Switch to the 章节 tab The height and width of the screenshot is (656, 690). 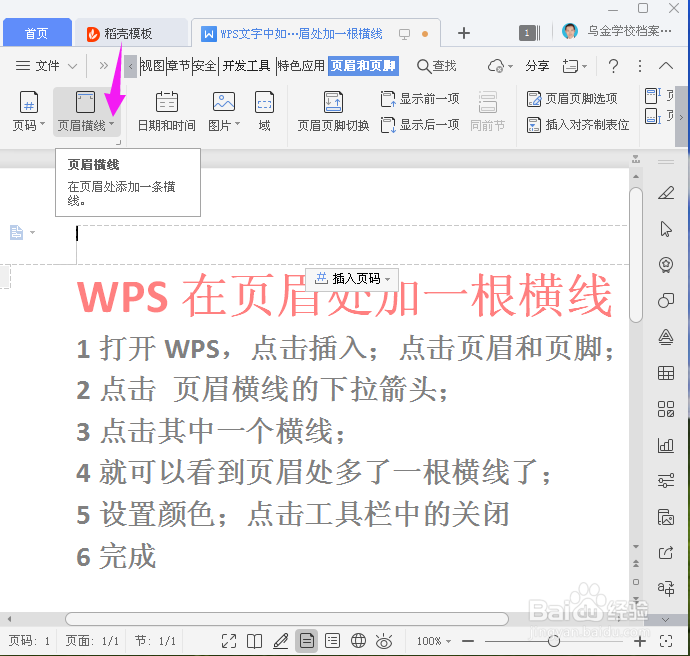tap(179, 66)
